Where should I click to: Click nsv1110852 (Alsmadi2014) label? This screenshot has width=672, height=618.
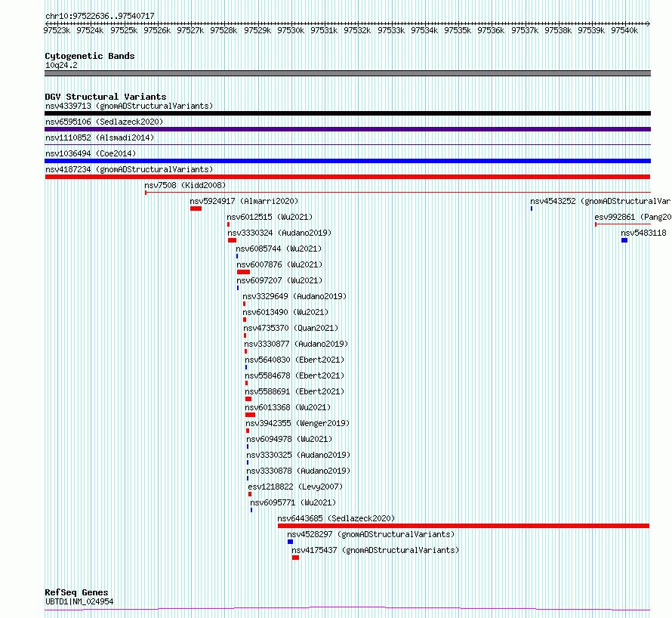point(100,138)
